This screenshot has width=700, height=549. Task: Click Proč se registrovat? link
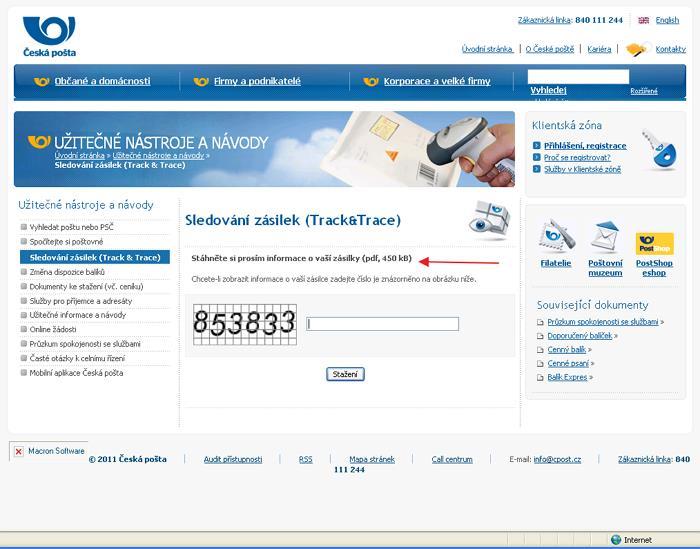click(x=577, y=157)
